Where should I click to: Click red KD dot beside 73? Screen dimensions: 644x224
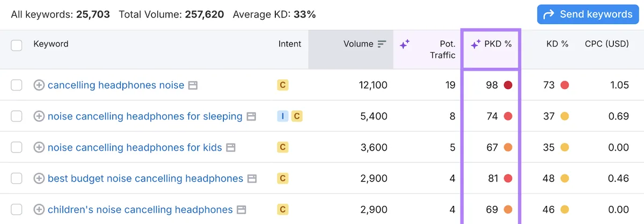click(x=564, y=85)
